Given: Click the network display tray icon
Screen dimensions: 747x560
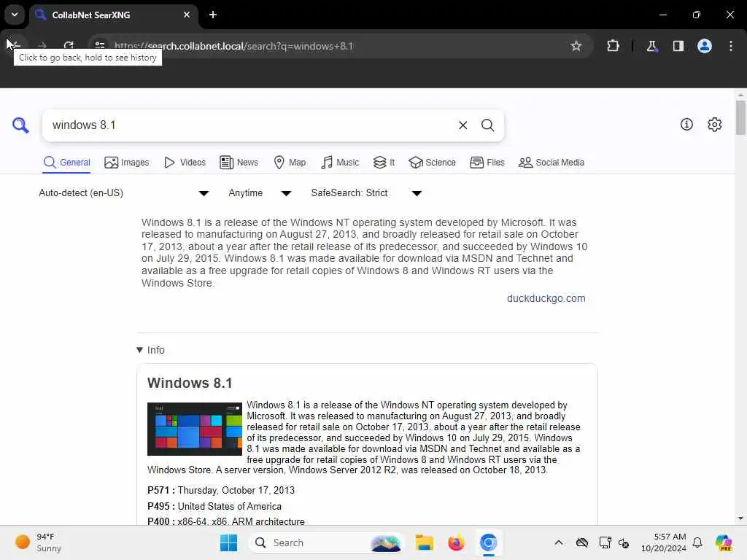Looking at the screenshot, I should click(x=605, y=542).
